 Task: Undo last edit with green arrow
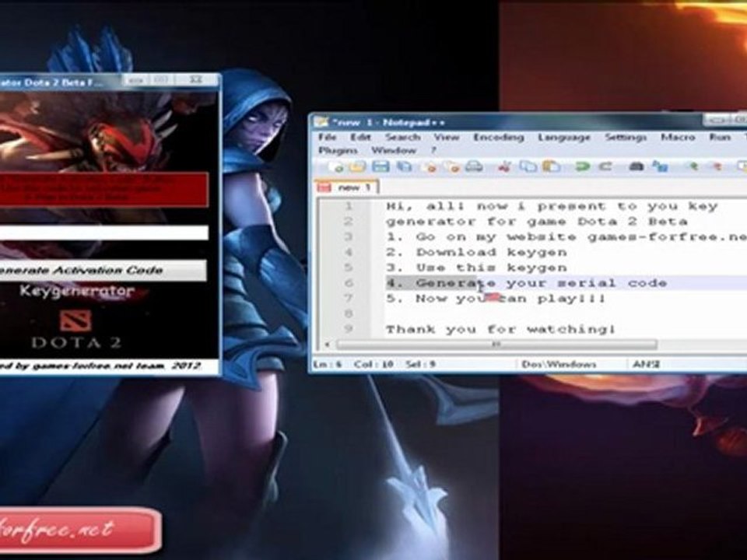point(582,166)
